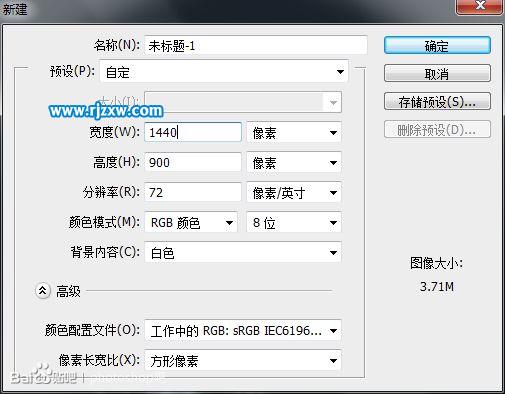The height and width of the screenshot is (394, 505).
Task: Open the 背景内容 dropdown showing 白色
Action: click(x=243, y=252)
